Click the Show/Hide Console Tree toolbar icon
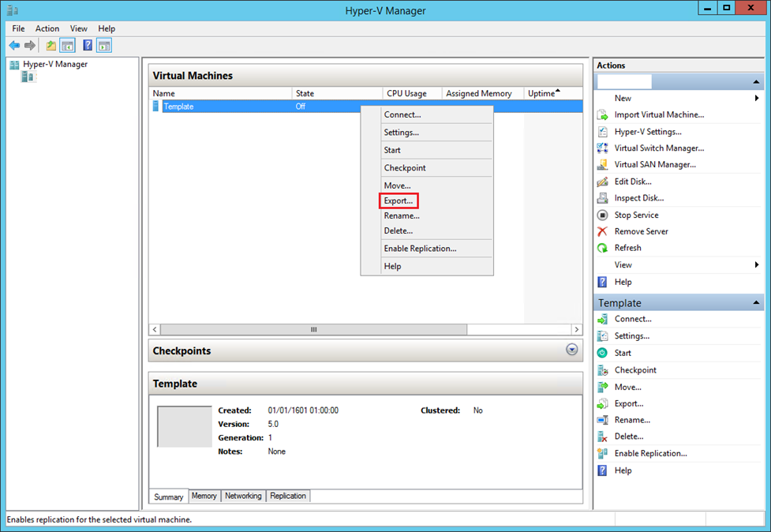The width and height of the screenshot is (771, 532). (67, 46)
